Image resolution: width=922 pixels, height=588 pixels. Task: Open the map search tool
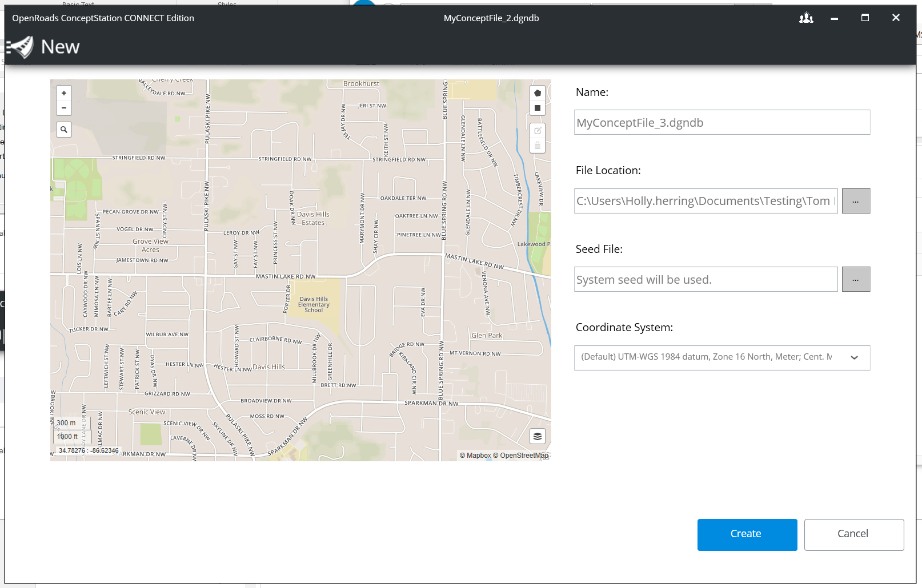click(x=64, y=130)
